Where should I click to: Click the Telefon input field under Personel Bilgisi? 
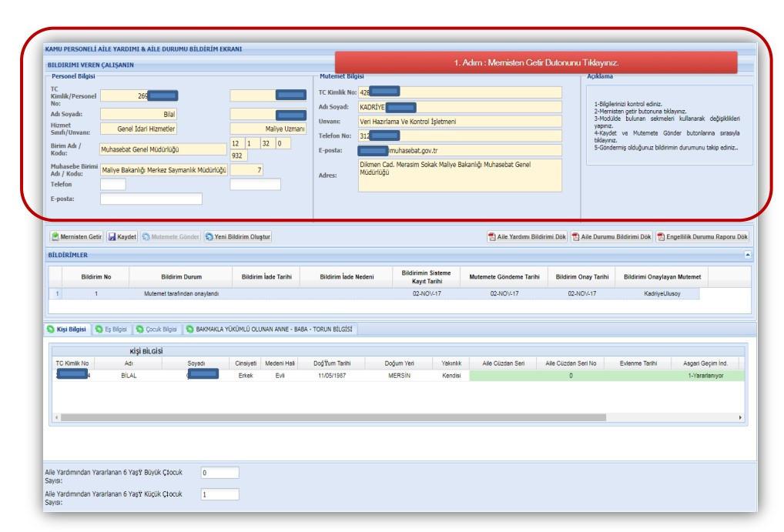tap(114, 185)
